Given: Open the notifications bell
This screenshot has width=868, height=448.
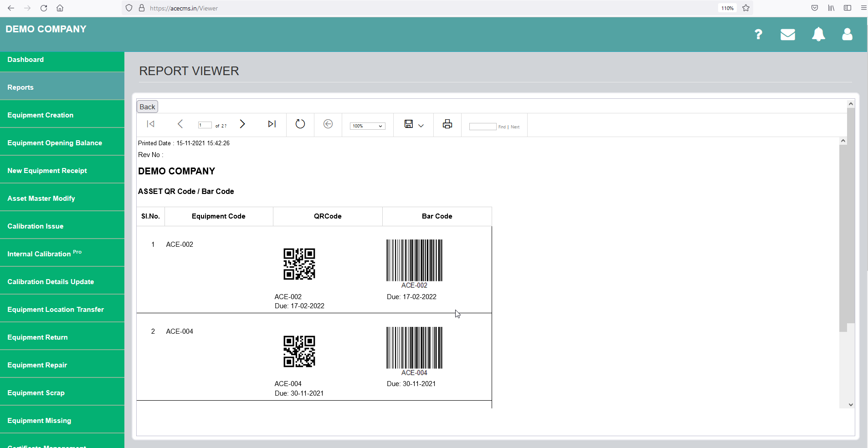Looking at the screenshot, I should coord(818,34).
